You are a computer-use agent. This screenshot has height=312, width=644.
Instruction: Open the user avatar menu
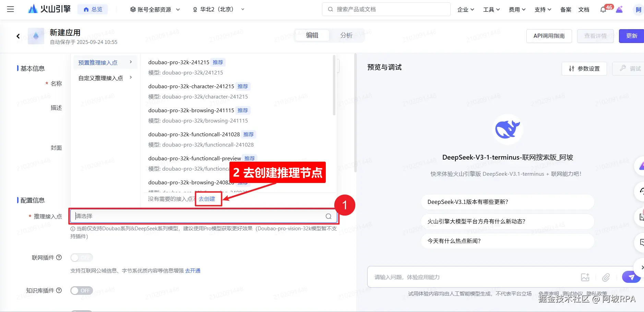tap(638, 10)
